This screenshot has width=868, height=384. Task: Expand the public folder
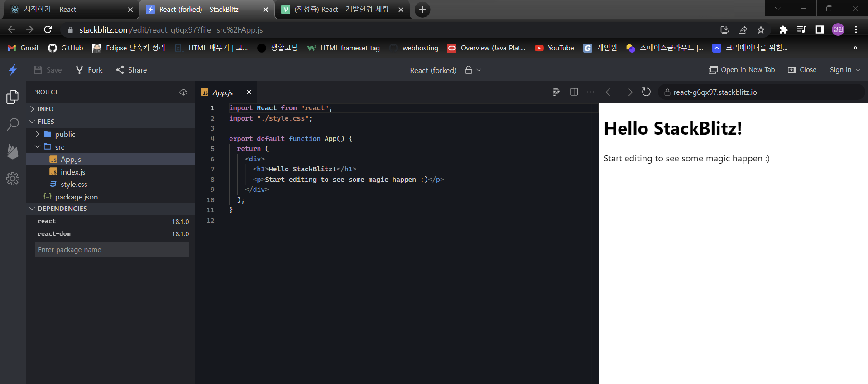tap(110, 134)
